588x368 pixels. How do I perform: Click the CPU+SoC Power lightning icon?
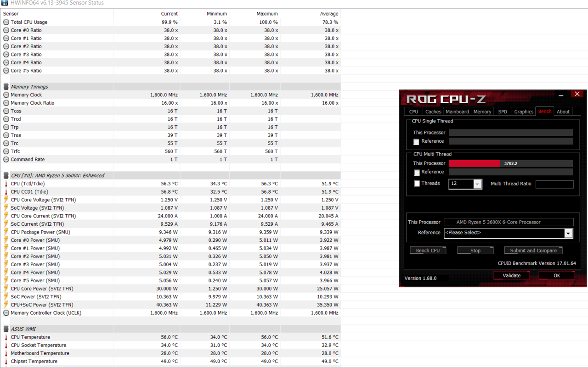[x=6, y=305]
